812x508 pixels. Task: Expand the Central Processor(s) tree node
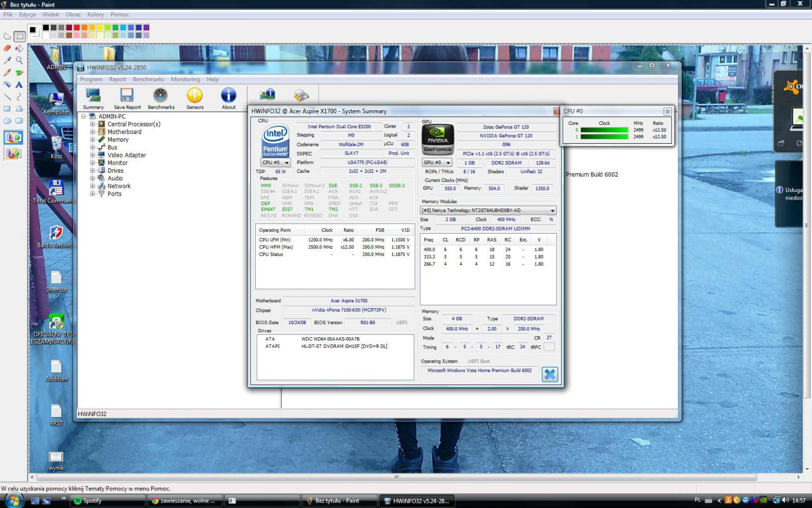point(92,124)
